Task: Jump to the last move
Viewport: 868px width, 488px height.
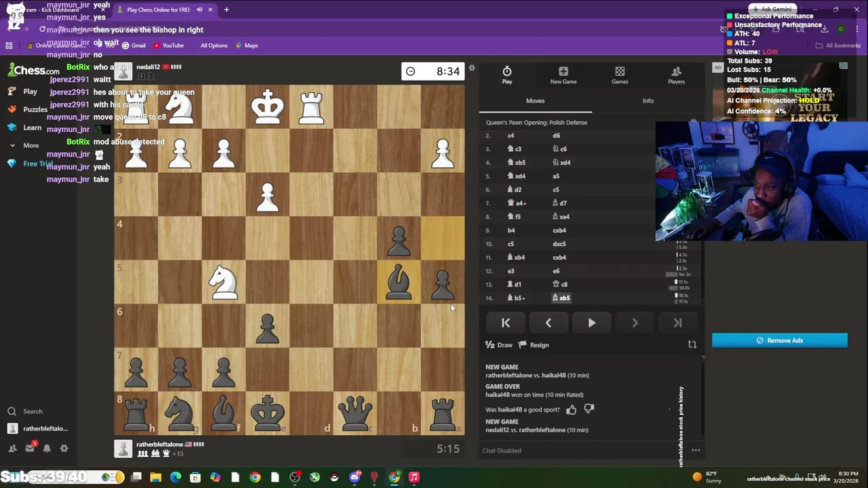Action: click(x=677, y=323)
